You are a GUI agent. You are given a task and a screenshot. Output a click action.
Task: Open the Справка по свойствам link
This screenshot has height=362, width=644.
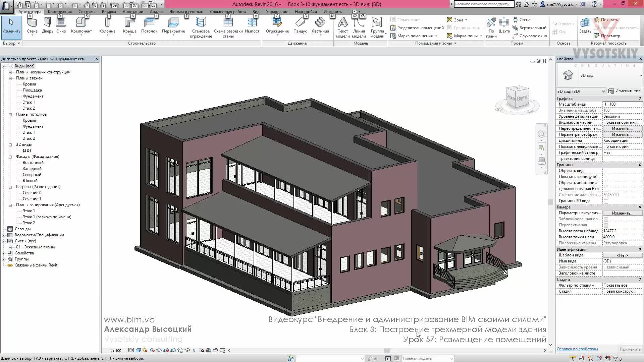(x=577, y=349)
